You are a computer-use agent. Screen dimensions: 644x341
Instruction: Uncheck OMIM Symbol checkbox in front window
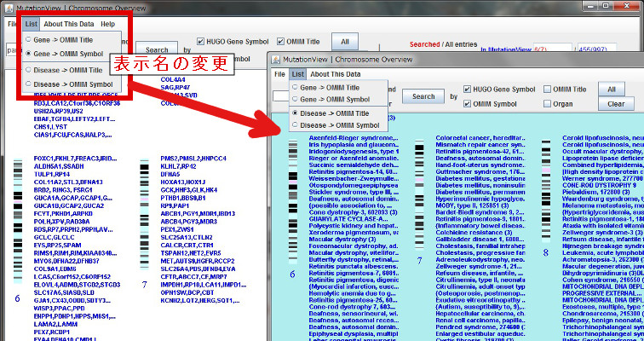point(468,104)
